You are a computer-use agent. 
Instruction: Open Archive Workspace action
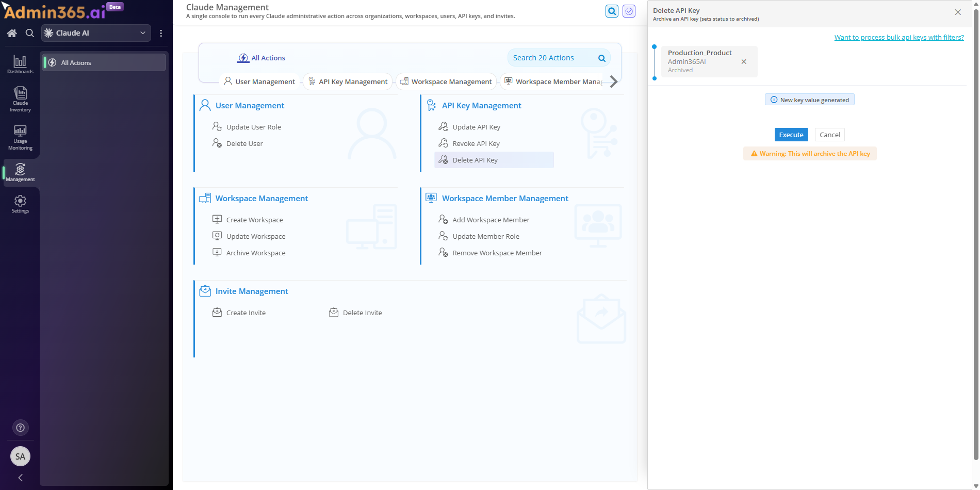point(249,253)
